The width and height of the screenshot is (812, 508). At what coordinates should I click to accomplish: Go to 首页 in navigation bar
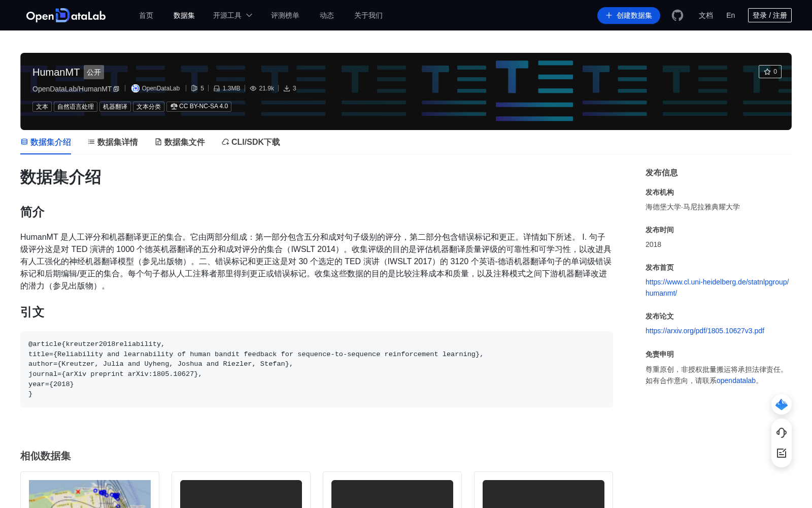click(x=146, y=15)
